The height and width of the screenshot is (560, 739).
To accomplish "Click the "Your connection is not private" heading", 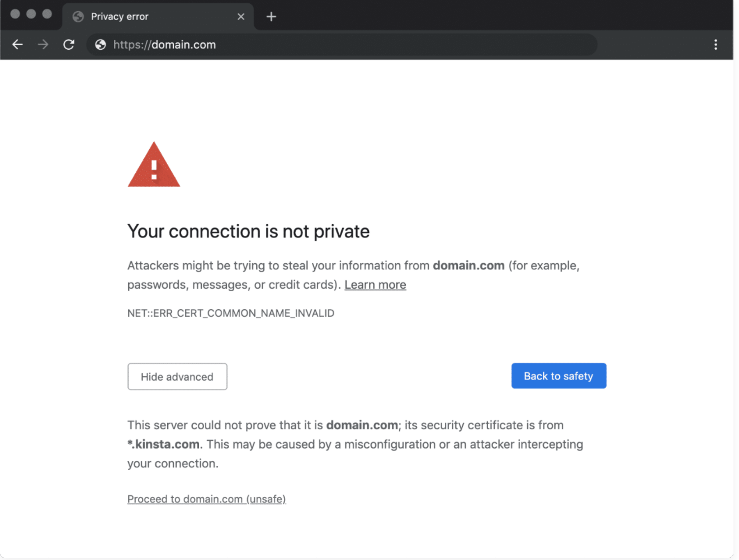I will coord(249,231).
